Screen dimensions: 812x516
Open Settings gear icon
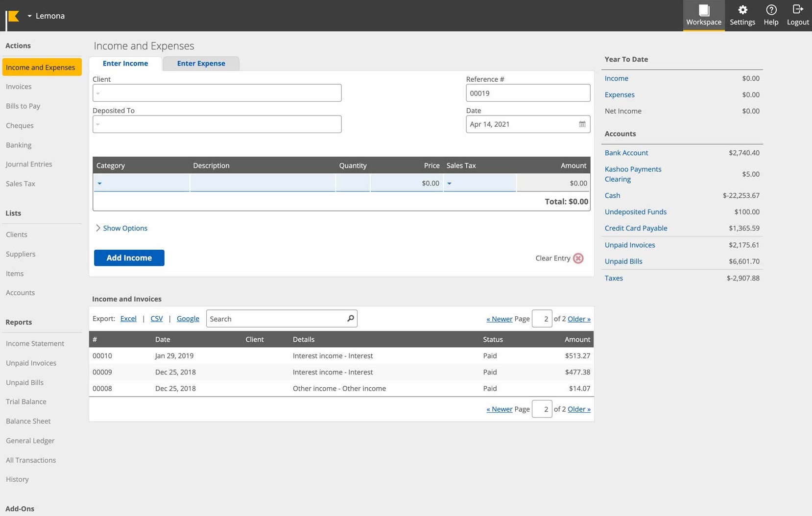coord(742,10)
